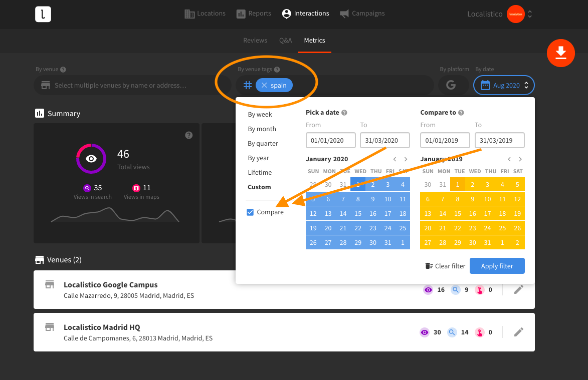Click the By venue help icon
The height and width of the screenshot is (380, 588).
click(63, 69)
